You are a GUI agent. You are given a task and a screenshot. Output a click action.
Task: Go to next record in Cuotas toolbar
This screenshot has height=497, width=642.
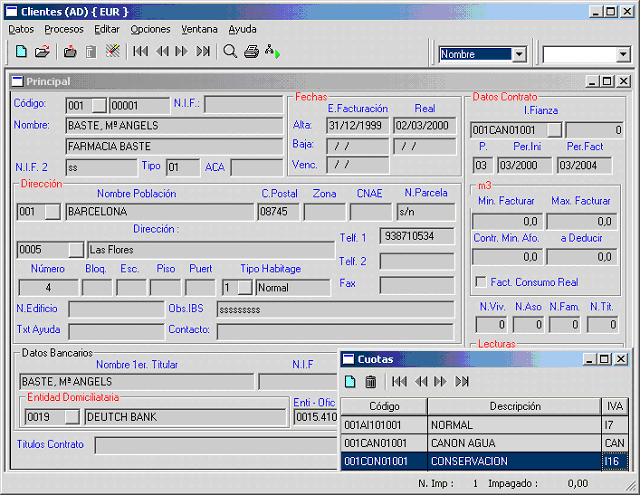point(440,381)
